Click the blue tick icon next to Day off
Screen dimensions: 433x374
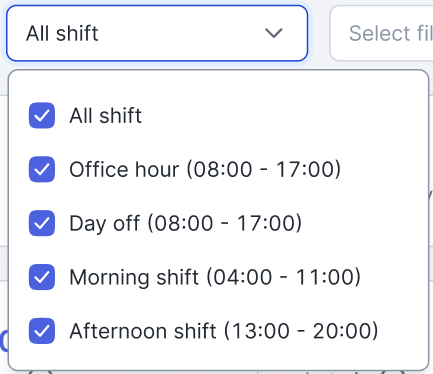(x=42, y=223)
